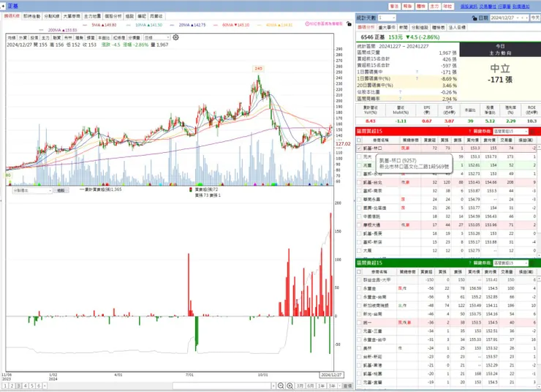
Task: Open the 關鍵券商 dropdown in green header
Action: [x=510, y=263]
